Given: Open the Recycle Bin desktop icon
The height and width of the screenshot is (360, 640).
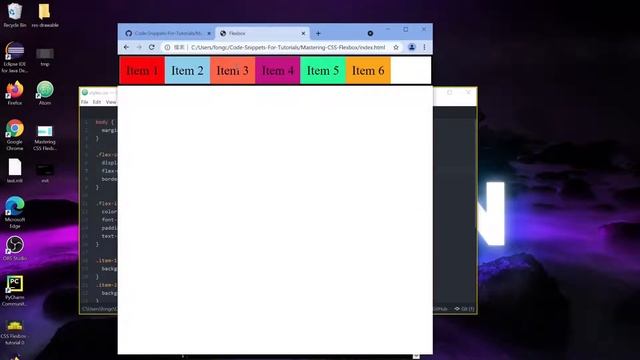Looking at the screenshot, I should (x=15, y=16).
